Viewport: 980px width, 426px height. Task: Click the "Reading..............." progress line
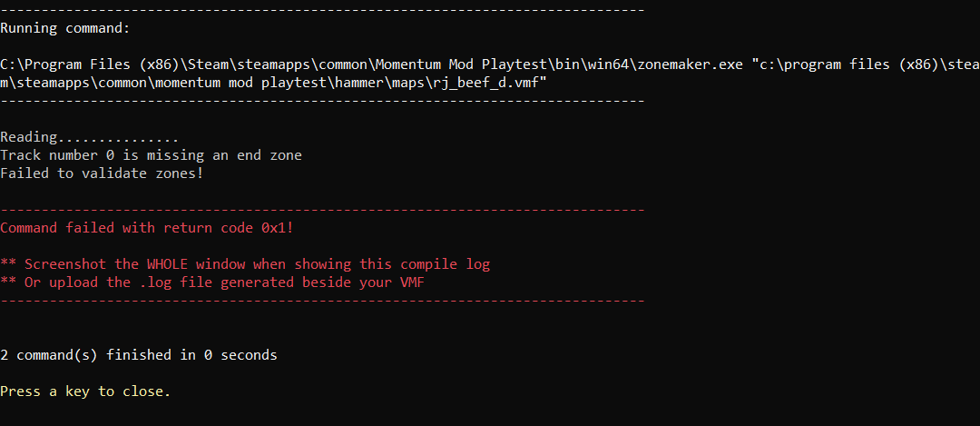tap(89, 137)
